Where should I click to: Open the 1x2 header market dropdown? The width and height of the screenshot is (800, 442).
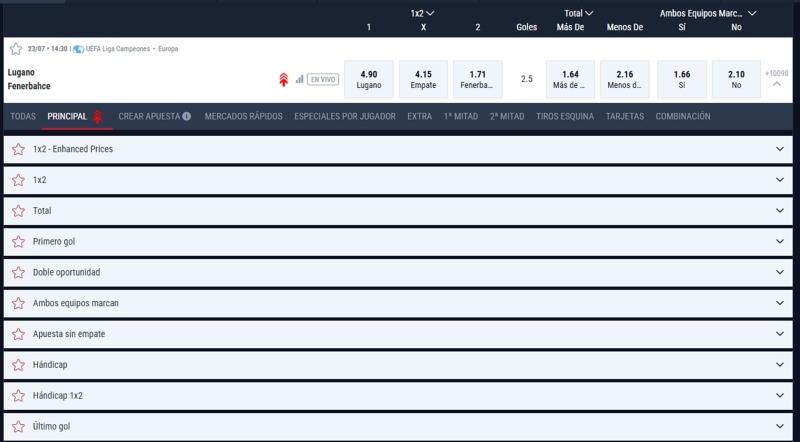click(x=423, y=14)
